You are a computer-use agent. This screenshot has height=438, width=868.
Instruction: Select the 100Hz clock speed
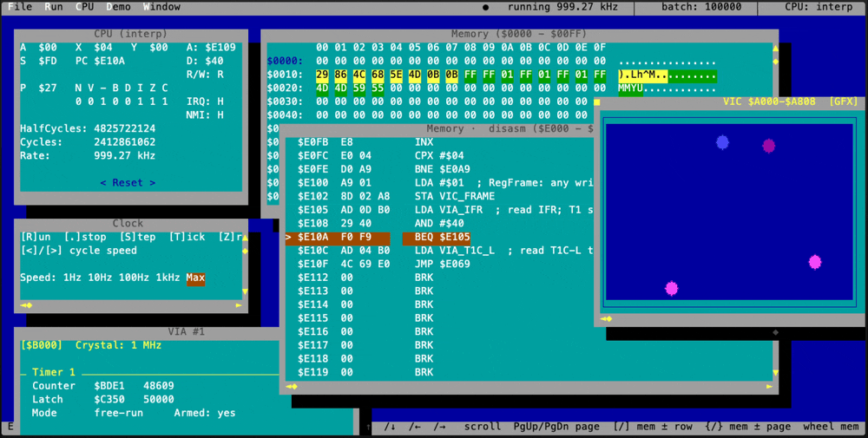[x=134, y=278]
